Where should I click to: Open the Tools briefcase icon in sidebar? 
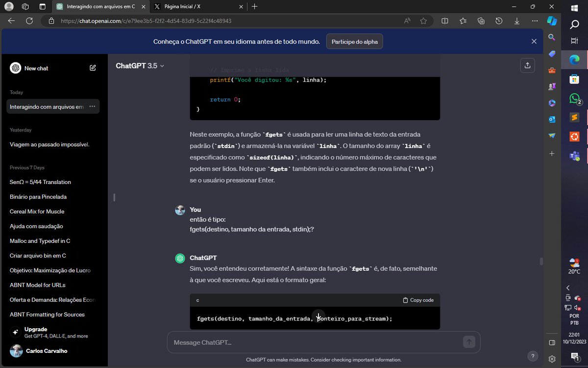552,70
